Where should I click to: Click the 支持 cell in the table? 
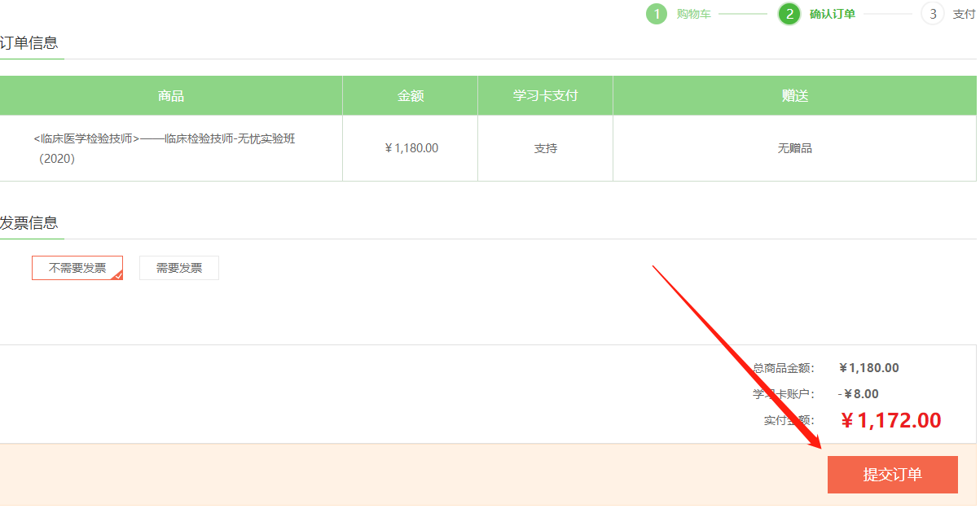(x=545, y=148)
